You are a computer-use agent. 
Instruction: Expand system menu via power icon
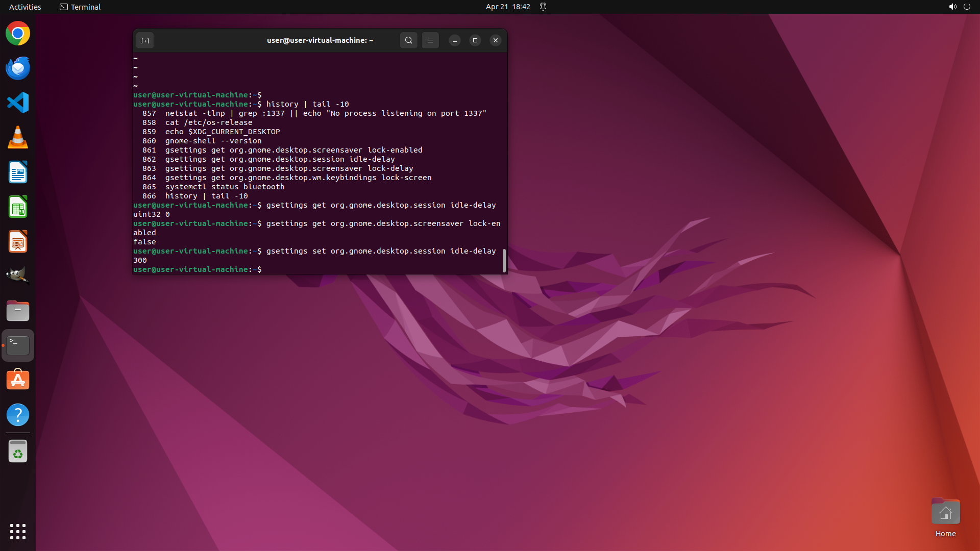[x=967, y=7]
